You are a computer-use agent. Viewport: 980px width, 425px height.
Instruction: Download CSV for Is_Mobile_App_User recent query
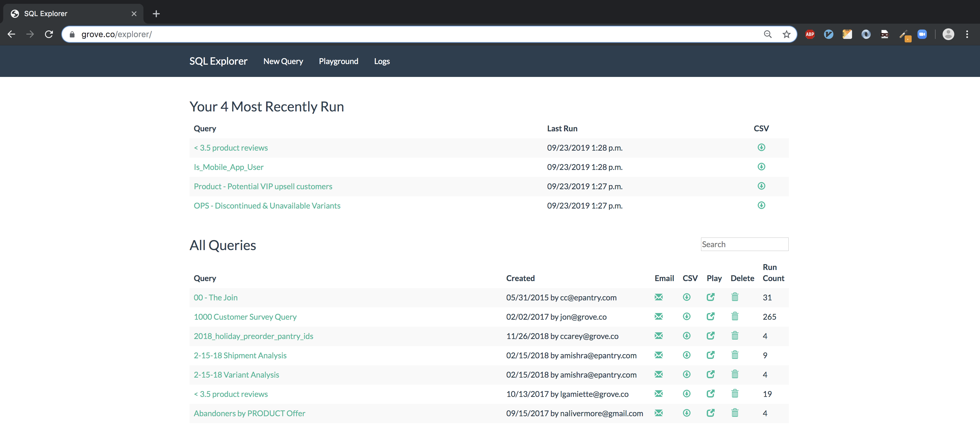click(x=761, y=167)
